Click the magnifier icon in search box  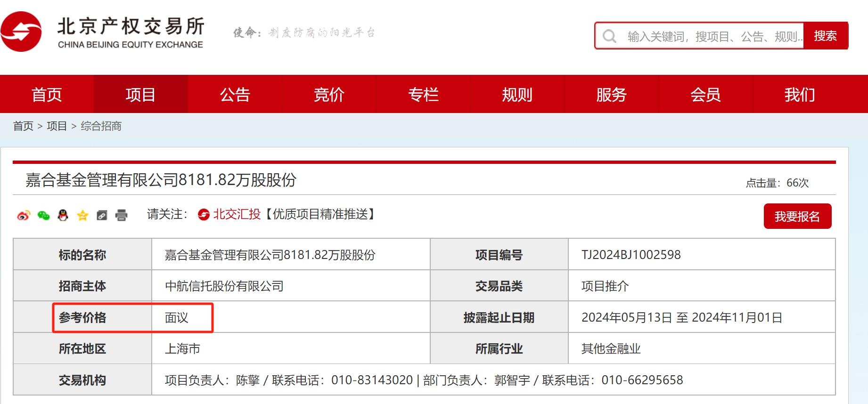coord(609,36)
